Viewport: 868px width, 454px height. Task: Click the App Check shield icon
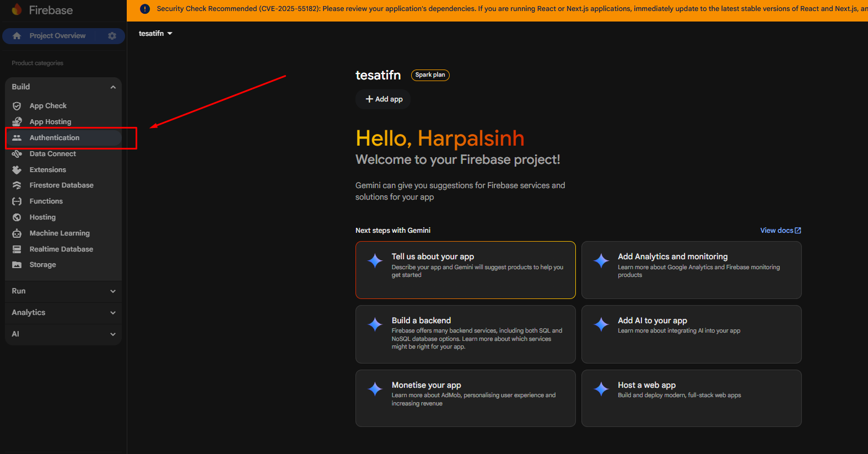coord(17,106)
